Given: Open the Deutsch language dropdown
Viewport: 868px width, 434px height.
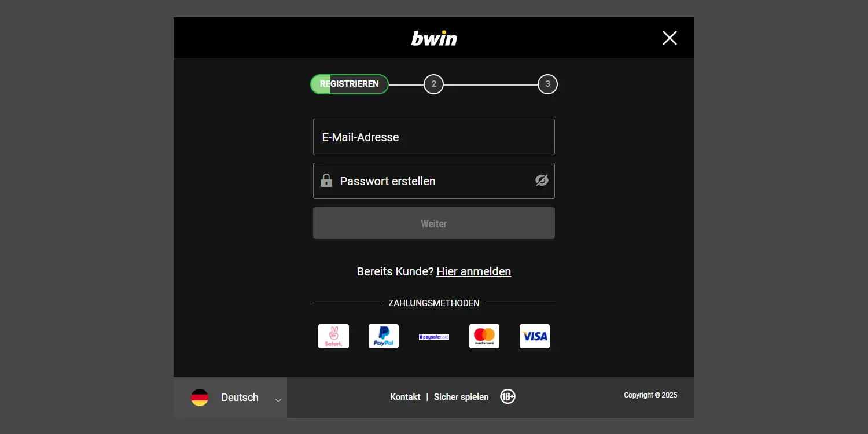Looking at the screenshot, I should [x=230, y=398].
